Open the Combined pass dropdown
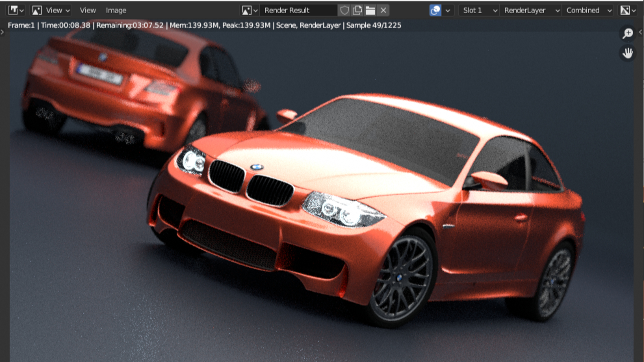This screenshot has width=644, height=362. tap(587, 11)
